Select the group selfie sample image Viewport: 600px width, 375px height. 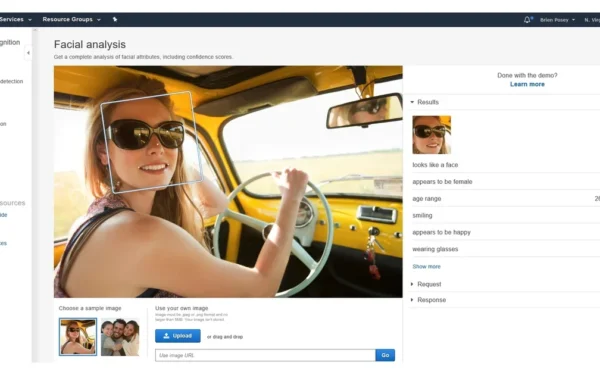click(120, 337)
